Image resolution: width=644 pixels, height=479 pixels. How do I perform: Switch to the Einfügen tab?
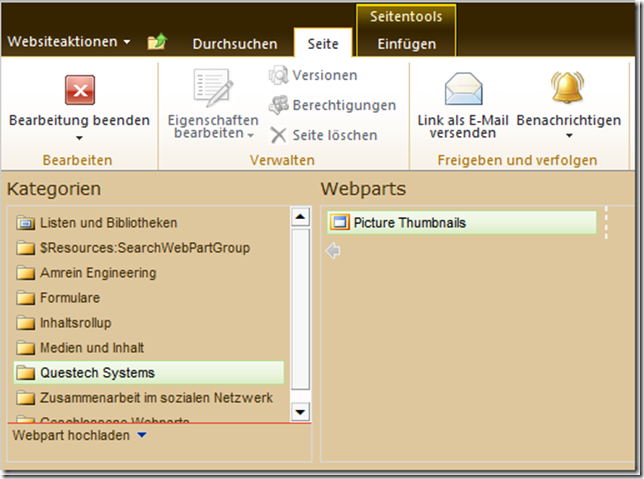coord(407,44)
